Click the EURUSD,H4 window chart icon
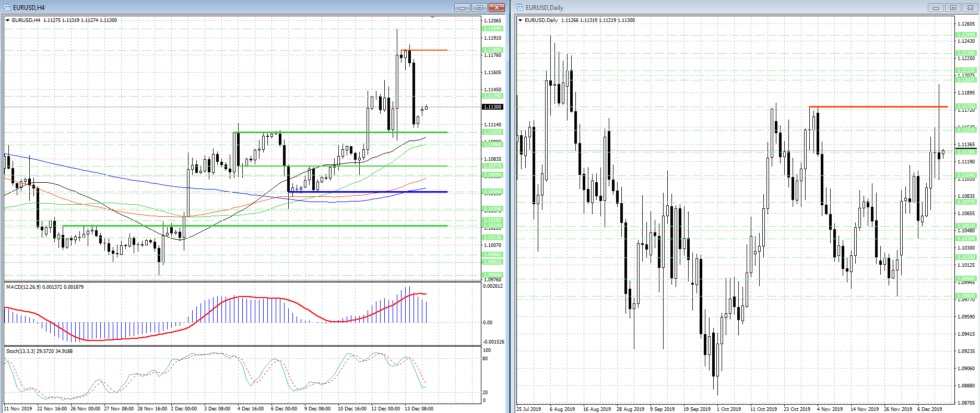This screenshot has width=980, height=413. coord(7,7)
